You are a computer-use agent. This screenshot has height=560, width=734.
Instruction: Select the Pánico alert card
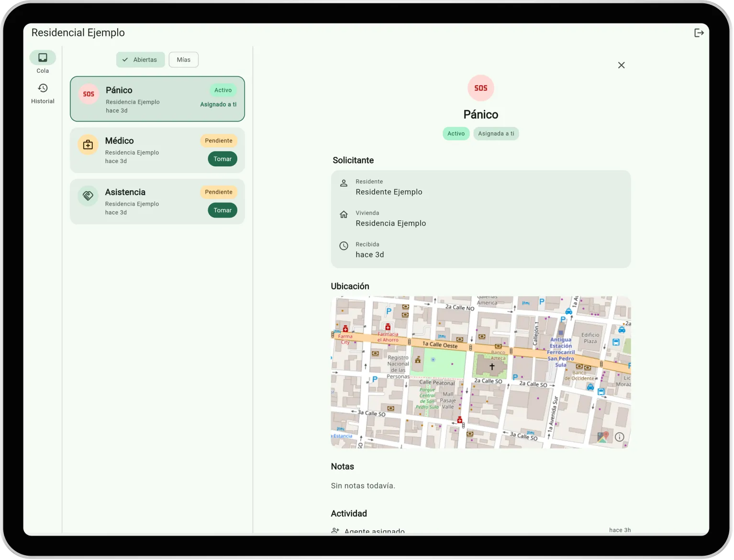click(x=157, y=99)
